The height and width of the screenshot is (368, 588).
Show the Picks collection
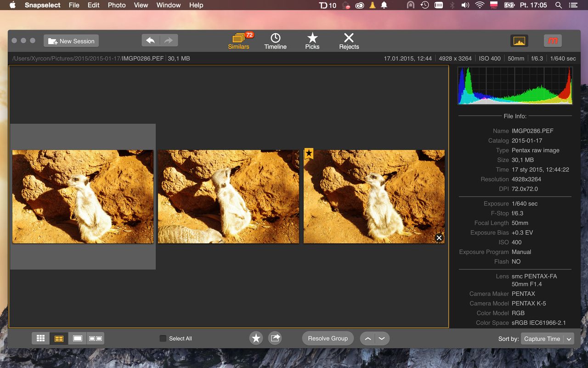click(312, 41)
